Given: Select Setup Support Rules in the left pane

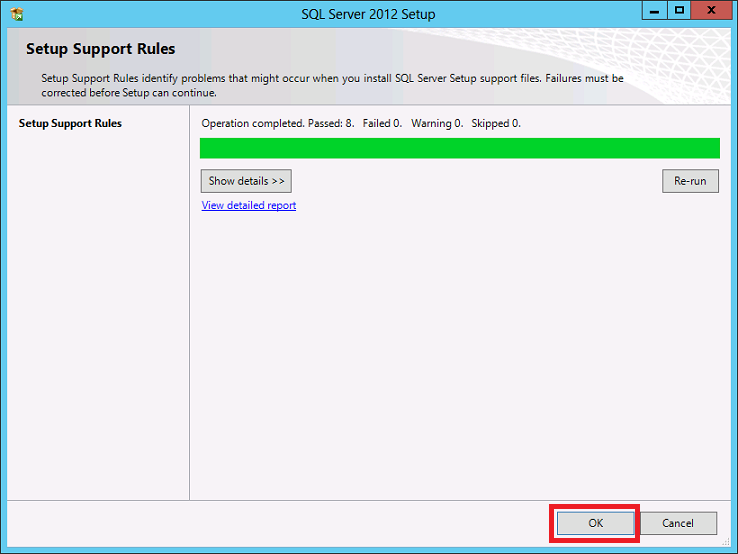Looking at the screenshot, I should pyautogui.click(x=70, y=123).
